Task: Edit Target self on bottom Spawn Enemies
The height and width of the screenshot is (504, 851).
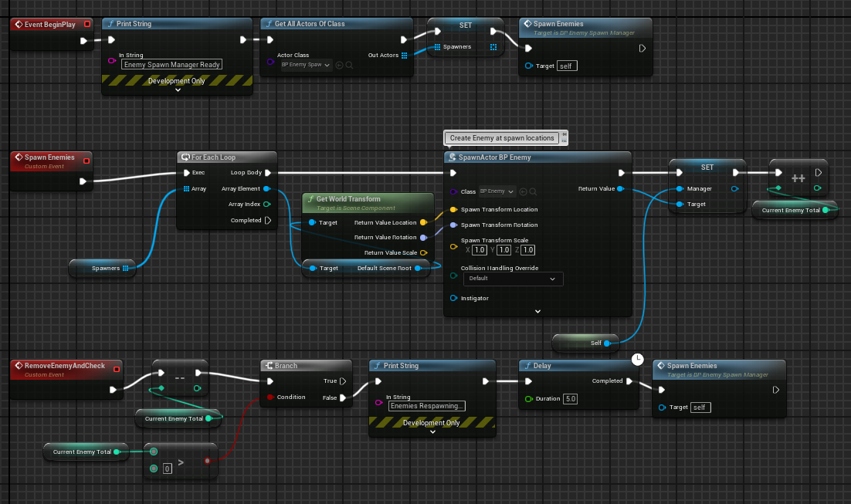Action: coord(700,408)
